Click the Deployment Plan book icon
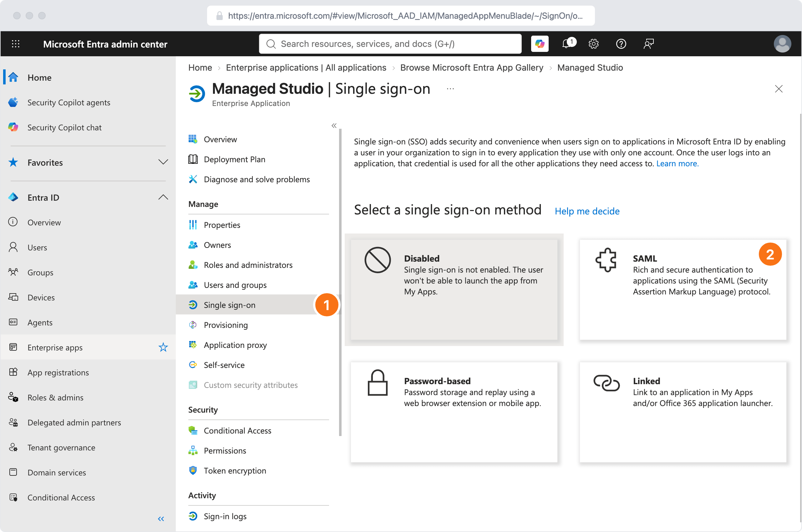The image size is (802, 532). click(x=193, y=159)
